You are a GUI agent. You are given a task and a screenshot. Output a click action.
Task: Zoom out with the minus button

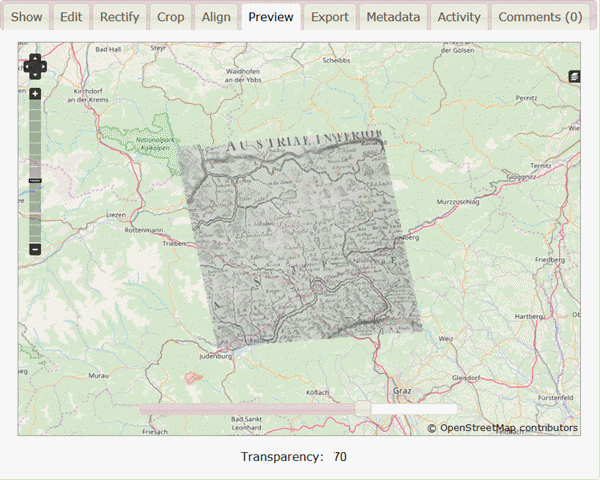coord(35,250)
